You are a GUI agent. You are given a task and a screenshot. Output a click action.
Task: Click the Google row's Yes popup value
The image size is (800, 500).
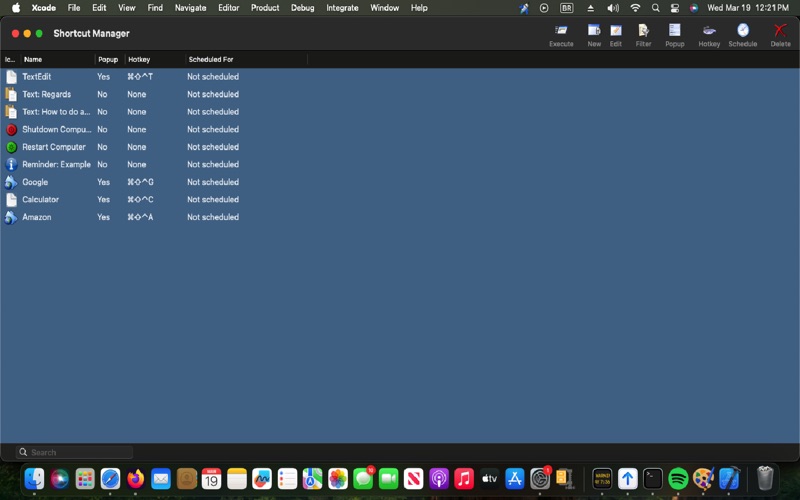click(x=103, y=182)
